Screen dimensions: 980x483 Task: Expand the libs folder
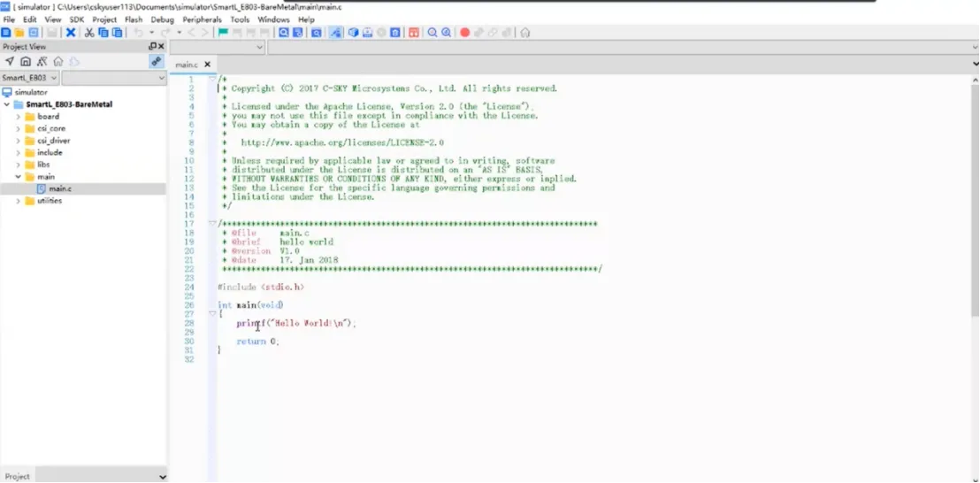click(x=18, y=165)
